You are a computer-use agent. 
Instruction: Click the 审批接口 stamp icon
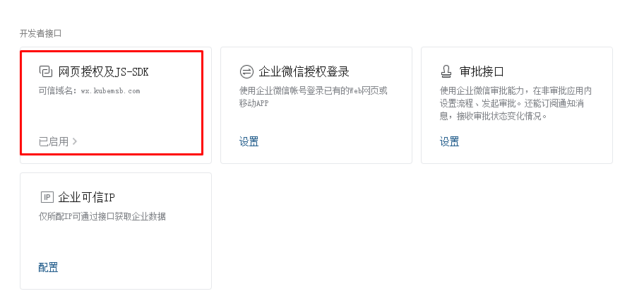(446, 72)
